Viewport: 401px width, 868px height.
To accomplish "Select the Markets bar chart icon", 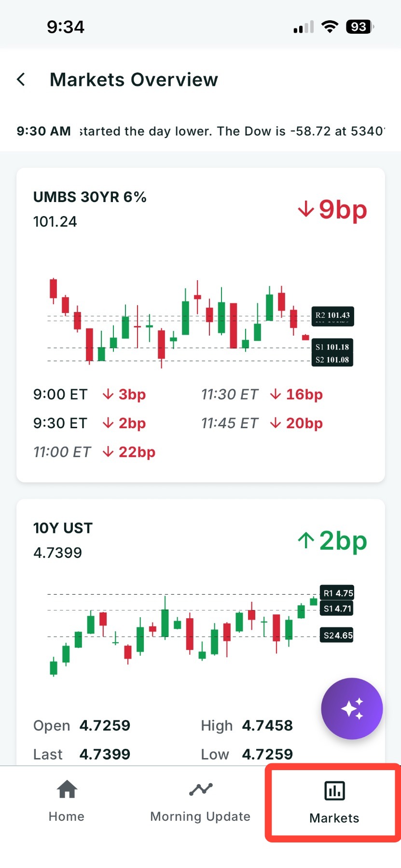I will point(334,791).
